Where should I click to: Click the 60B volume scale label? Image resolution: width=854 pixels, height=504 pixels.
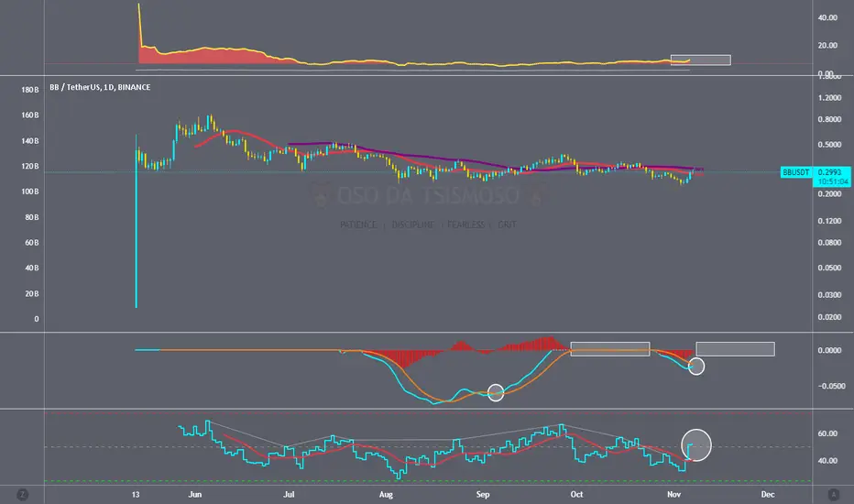coord(31,243)
